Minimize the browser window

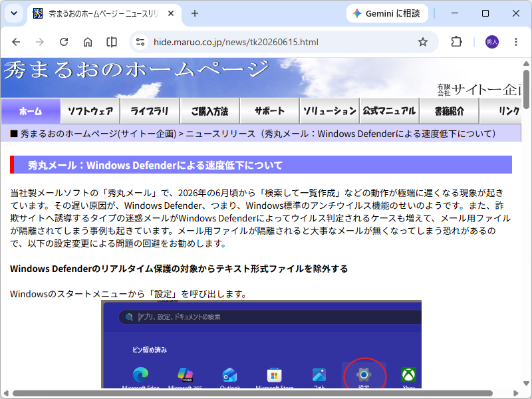coord(455,13)
